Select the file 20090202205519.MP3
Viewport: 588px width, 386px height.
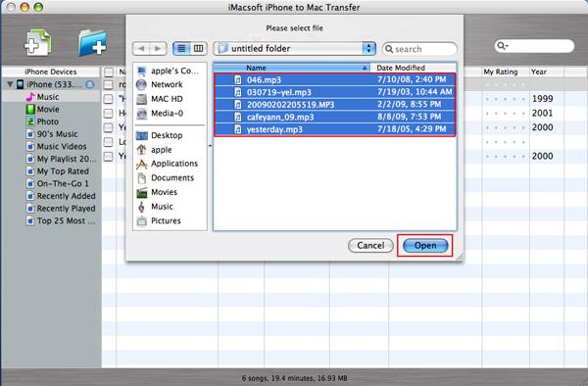click(x=335, y=105)
